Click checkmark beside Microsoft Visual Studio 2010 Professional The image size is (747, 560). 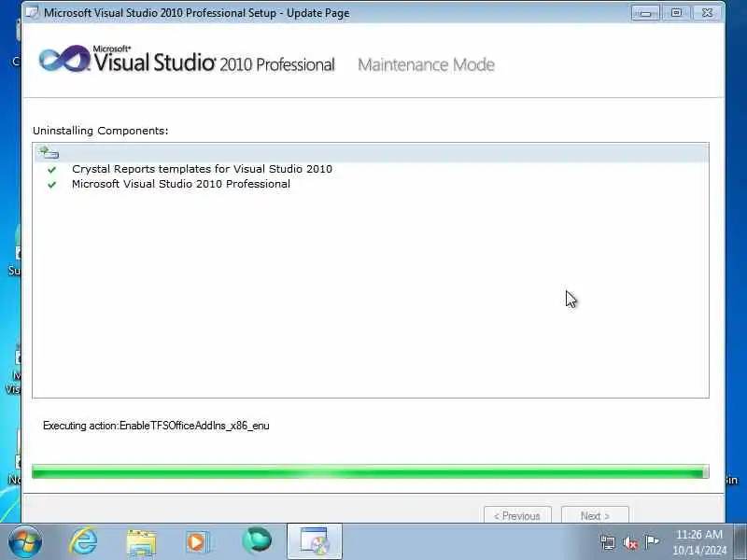[x=52, y=185]
